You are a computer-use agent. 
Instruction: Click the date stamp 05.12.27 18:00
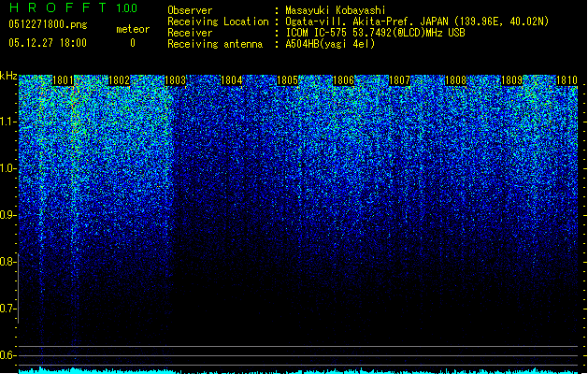[48, 43]
